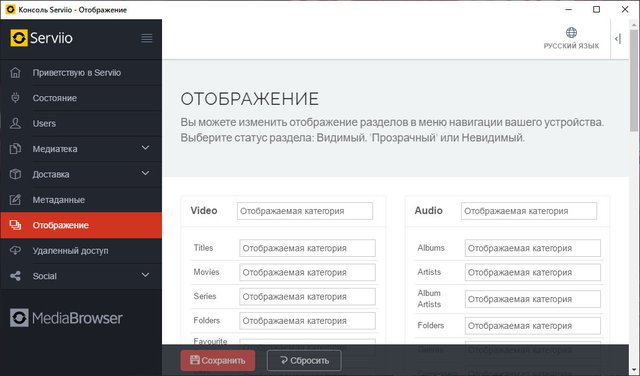The height and width of the screenshot is (376, 640).
Task: Click the Series row label
Action: coord(205,296)
